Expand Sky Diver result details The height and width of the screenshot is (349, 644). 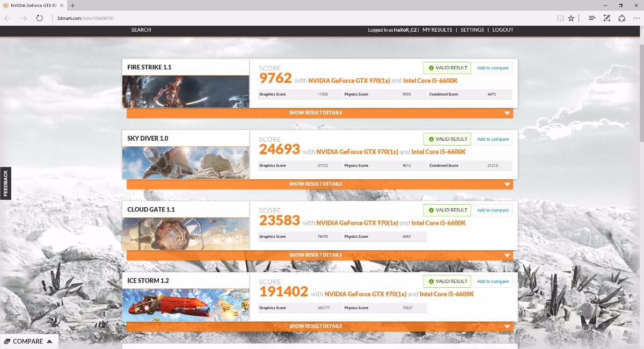point(319,184)
